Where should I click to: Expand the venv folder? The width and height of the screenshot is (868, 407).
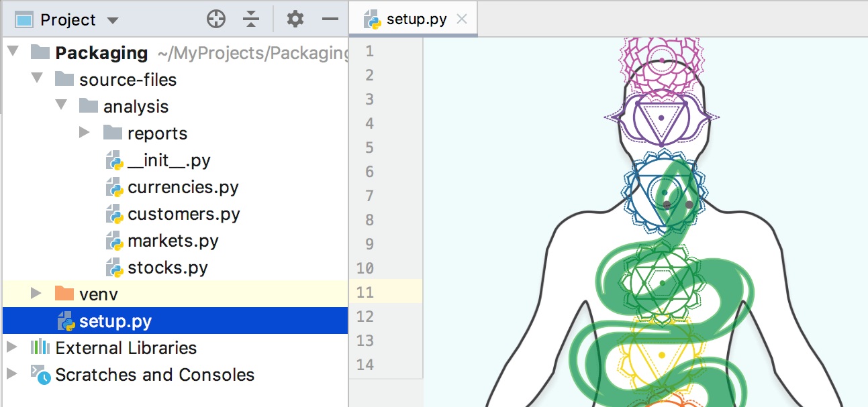(36, 294)
